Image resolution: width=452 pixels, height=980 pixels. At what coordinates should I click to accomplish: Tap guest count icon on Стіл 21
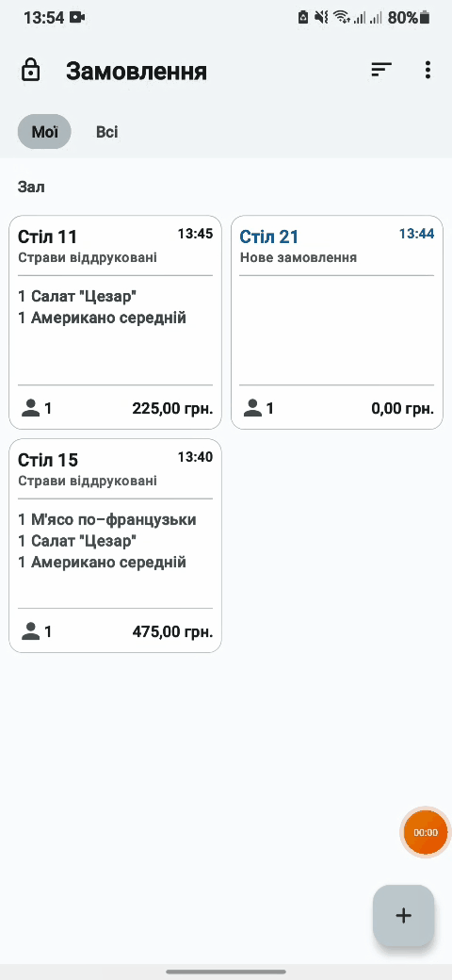[x=252, y=409]
